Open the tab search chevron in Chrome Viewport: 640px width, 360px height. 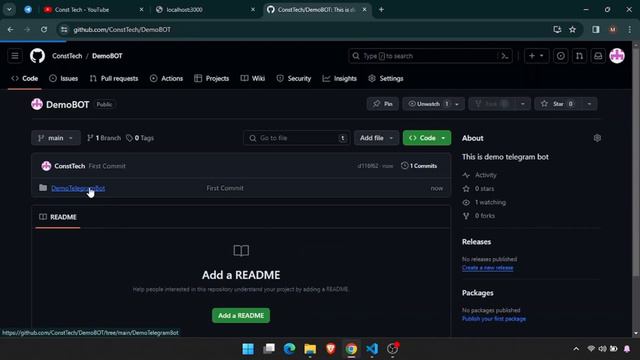[x=9, y=9]
